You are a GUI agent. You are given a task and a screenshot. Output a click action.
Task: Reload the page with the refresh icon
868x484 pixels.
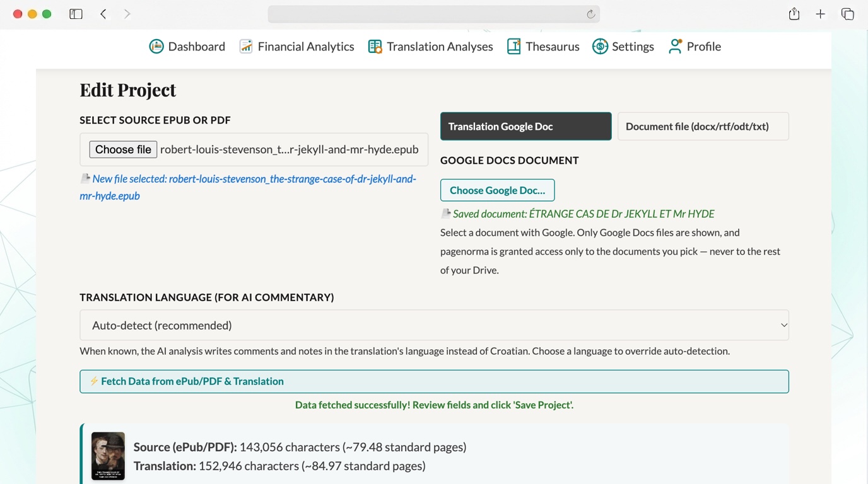click(591, 14)
